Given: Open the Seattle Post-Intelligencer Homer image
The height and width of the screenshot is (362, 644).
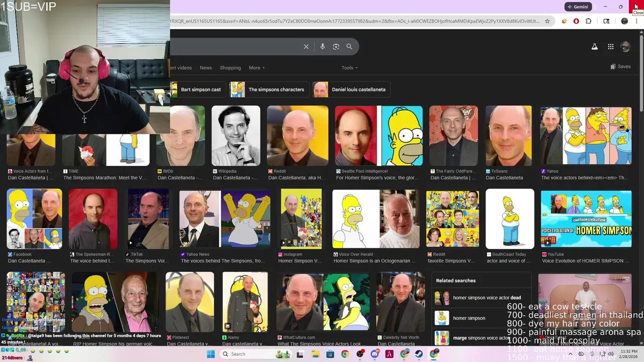Looking at the screenshot, I should click(379, 136).
